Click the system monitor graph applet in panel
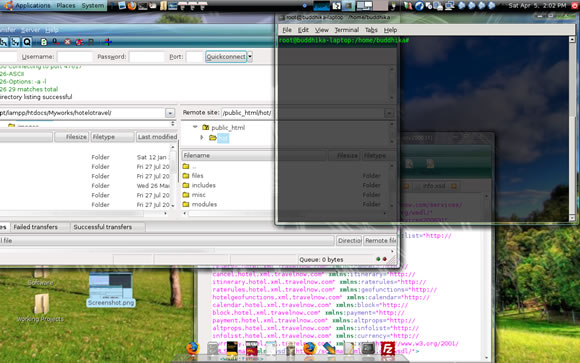This screenshot has width=580, height=363. coord(321,6)
